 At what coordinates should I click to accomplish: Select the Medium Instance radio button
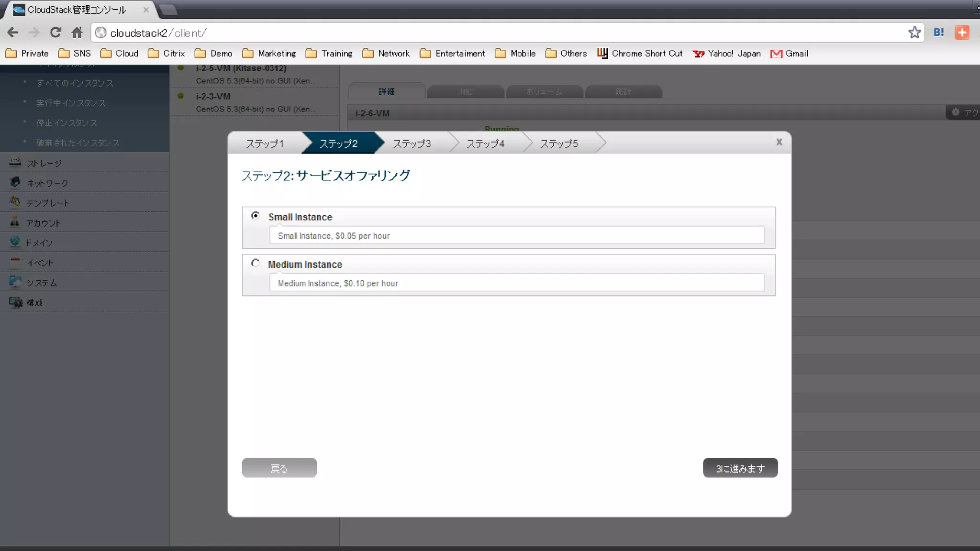click(256, 263)
